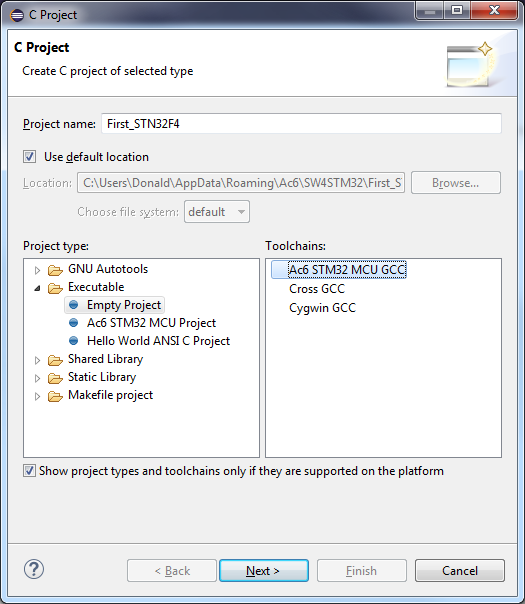Click the Executable folder icon
Viewport: 525px width, 604px height.
tap(55, 288)
